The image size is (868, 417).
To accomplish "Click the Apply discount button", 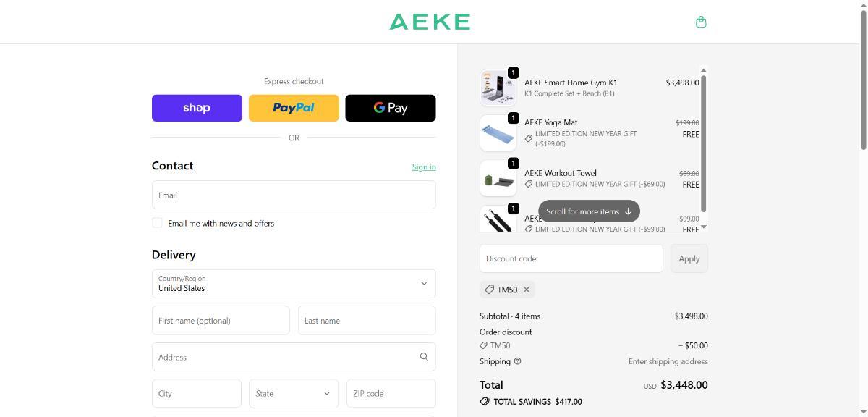I will pyautogui.click(x=689, y=258).
